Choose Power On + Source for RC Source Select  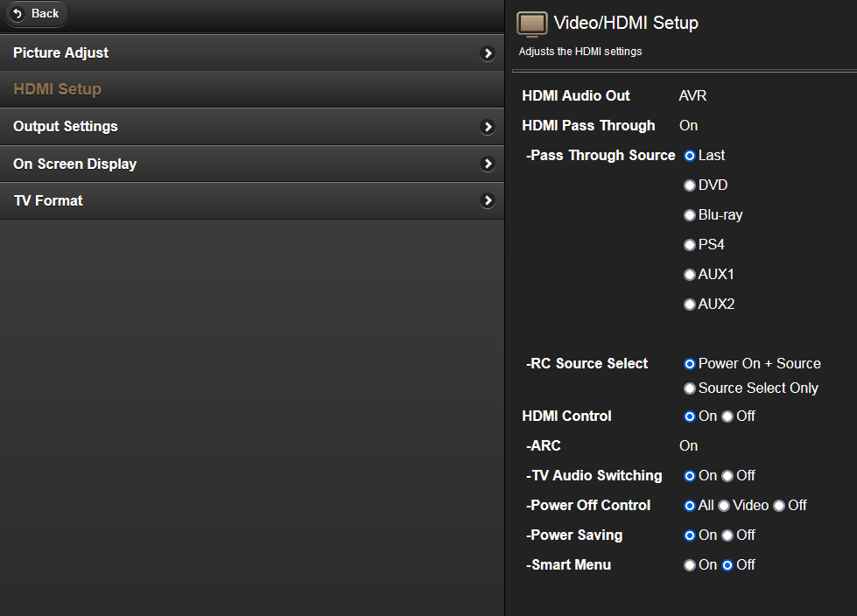690,364
